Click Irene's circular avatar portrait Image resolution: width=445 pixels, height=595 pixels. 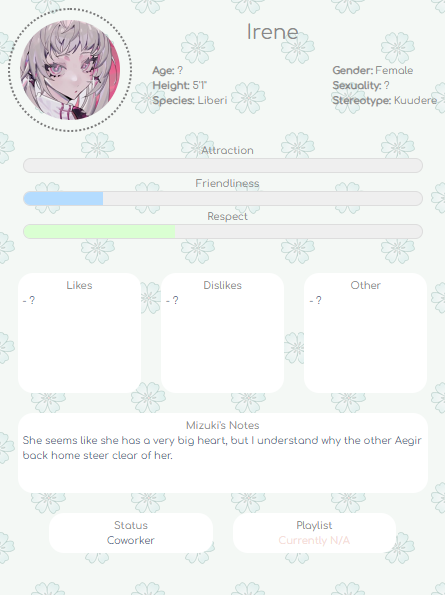point(70,70)
